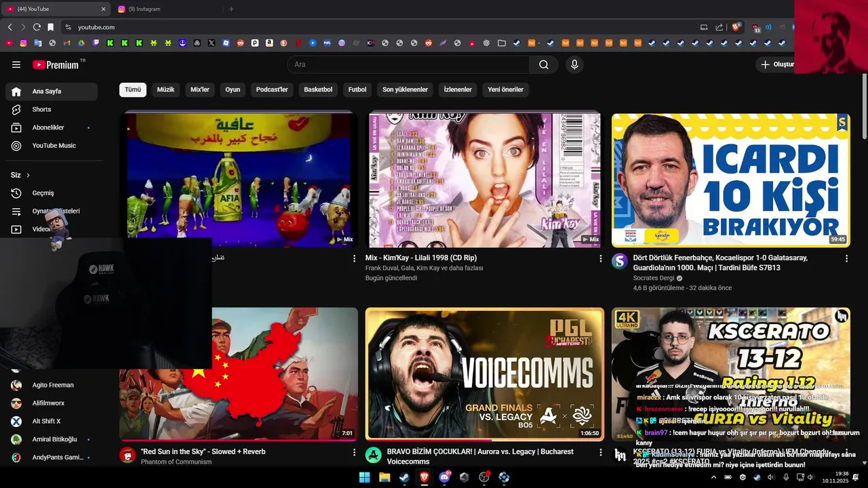868x488 pixels.
Task: Bookmark this page with bookmark icon
Action: [x=50, y=27]
